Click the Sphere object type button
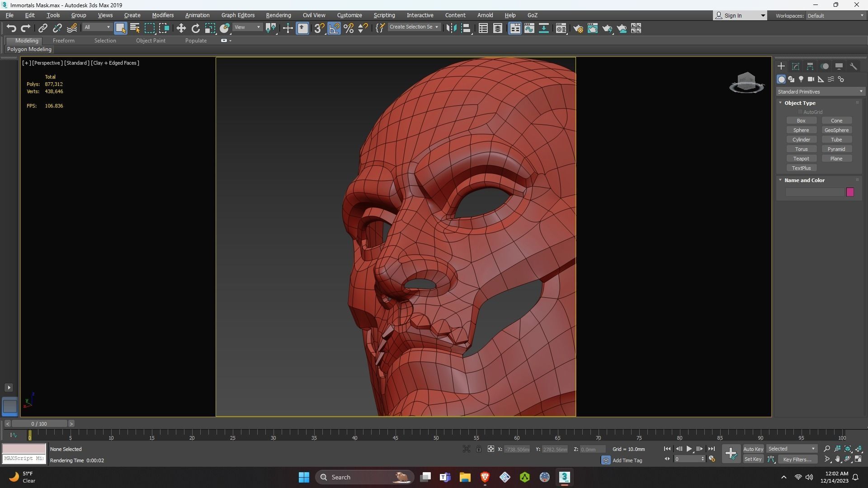Image resolution: width=868 pixels, height=488 pixels. coord(801,130)
